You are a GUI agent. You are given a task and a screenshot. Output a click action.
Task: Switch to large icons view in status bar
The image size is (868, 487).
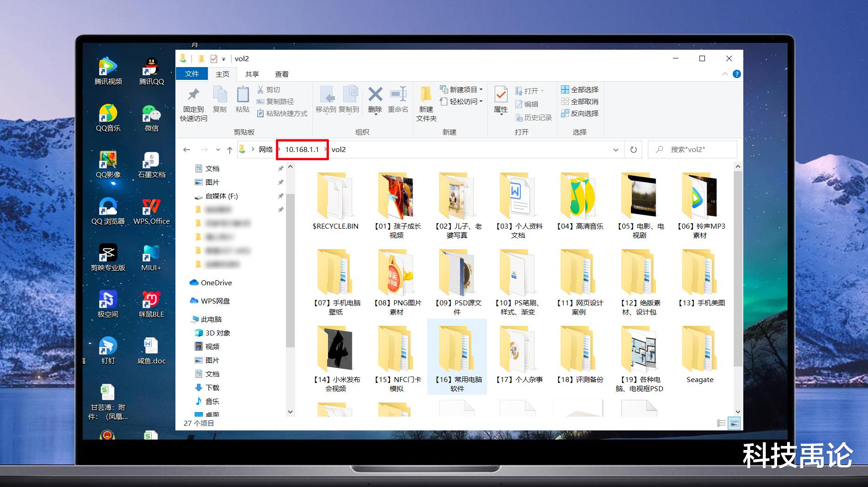(734, 424)
